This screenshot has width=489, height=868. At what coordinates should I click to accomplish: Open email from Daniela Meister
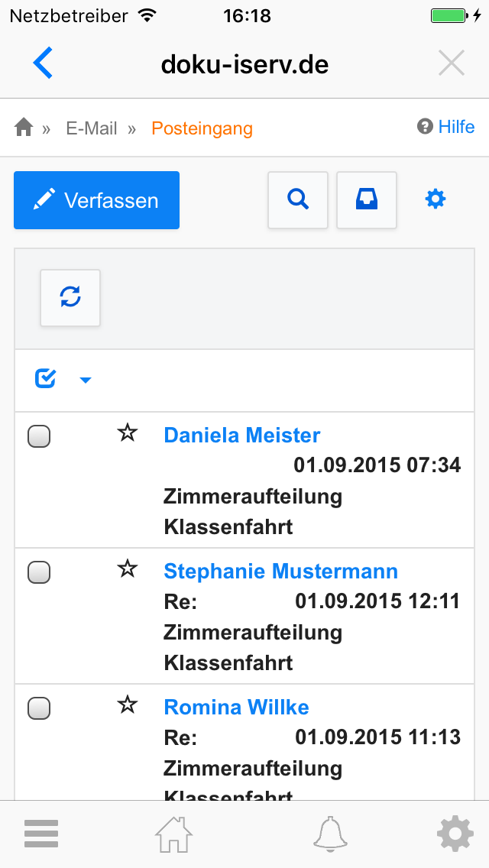[242, 436]
